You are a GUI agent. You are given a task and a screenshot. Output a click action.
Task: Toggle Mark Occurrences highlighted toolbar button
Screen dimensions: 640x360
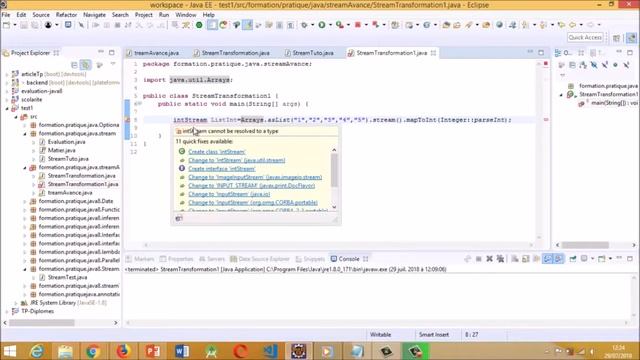(x=247, y=25)
